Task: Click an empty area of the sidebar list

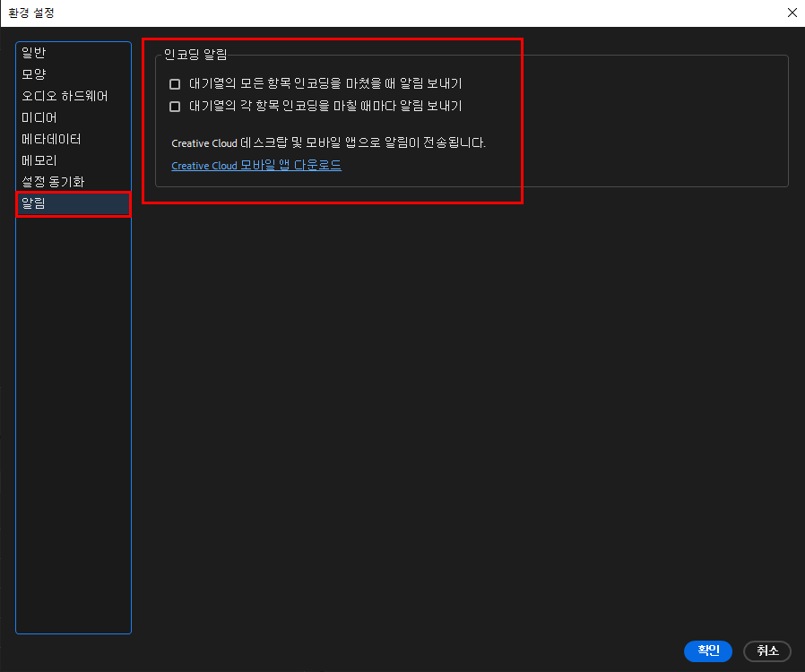Action: tap(72, 403)
